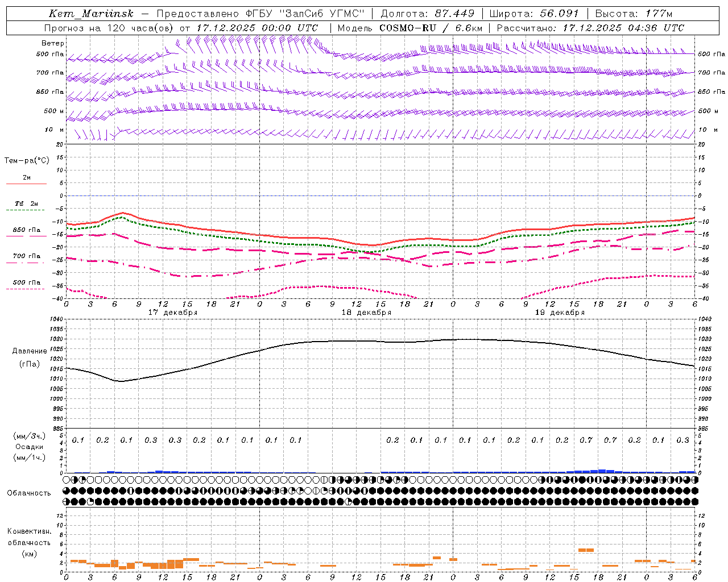Click the "(мм/3ч.)" units label

[x=30, y=436]
